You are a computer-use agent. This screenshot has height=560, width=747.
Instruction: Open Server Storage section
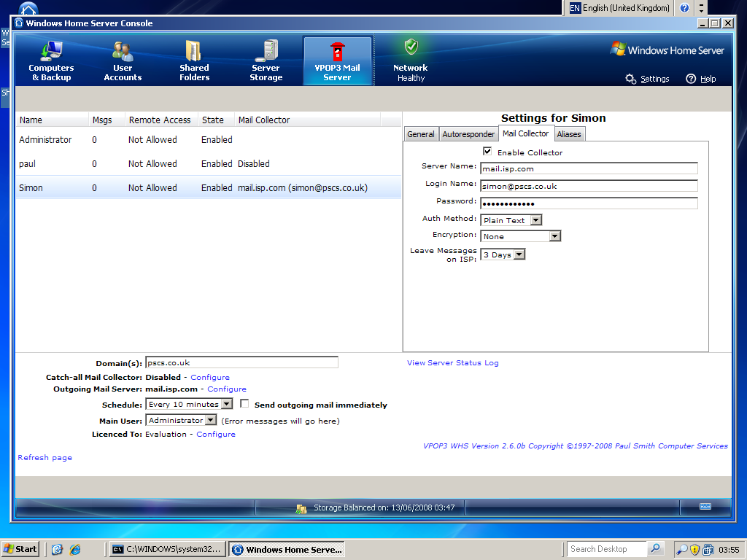point(266,60)
